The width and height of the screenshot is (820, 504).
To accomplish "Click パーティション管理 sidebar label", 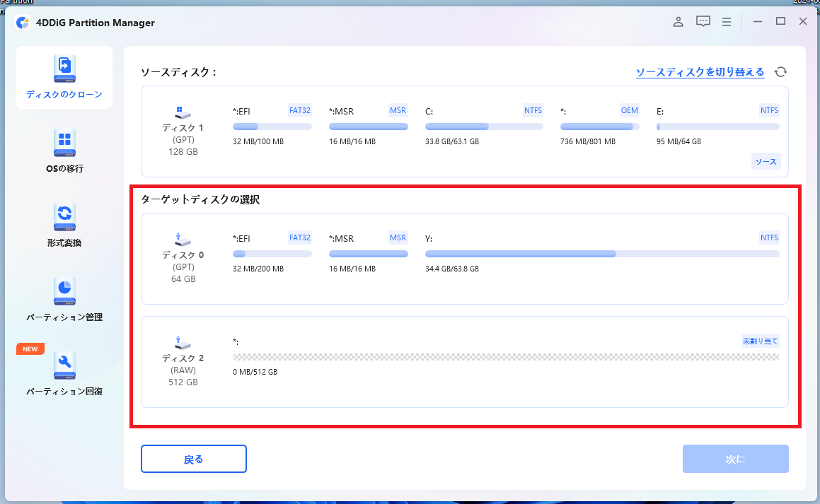I will [x=64, y=317].
